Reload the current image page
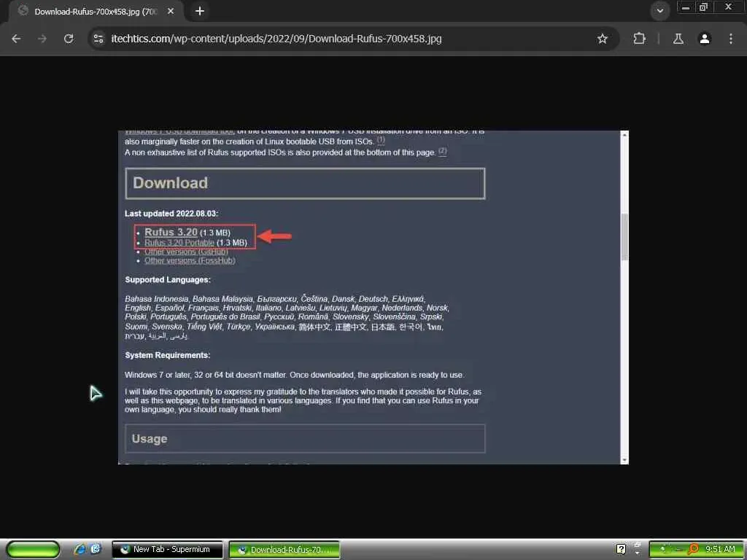Image resolution: width=747 pixels, height=560 pixels. [69, 39]
